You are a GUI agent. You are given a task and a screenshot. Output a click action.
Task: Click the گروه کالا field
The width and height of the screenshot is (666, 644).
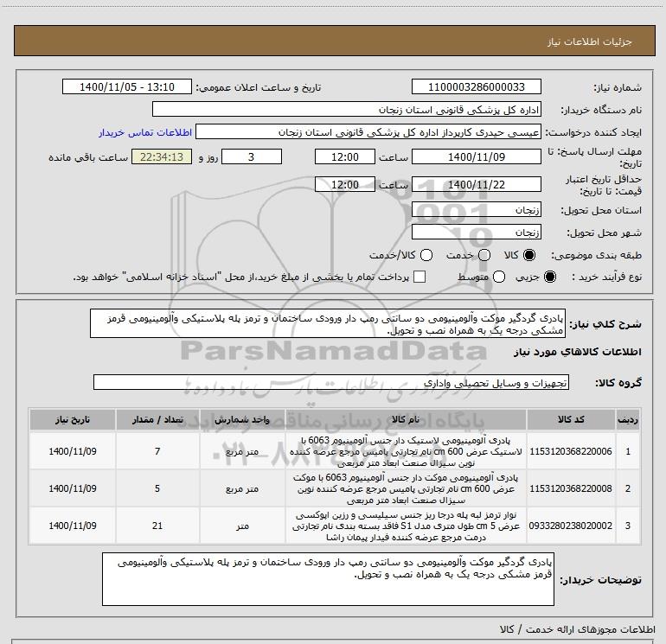(331, 382)
